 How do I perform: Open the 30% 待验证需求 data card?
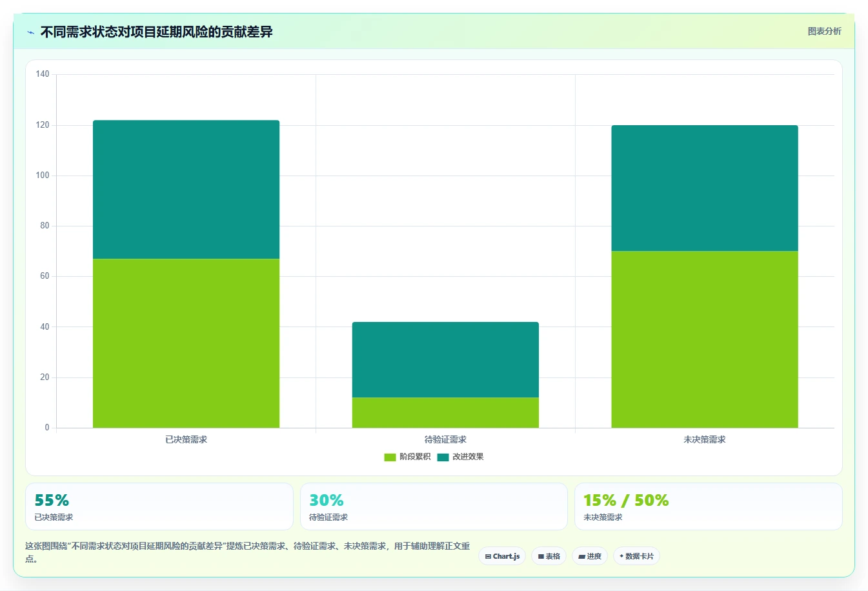pos(434,506)
